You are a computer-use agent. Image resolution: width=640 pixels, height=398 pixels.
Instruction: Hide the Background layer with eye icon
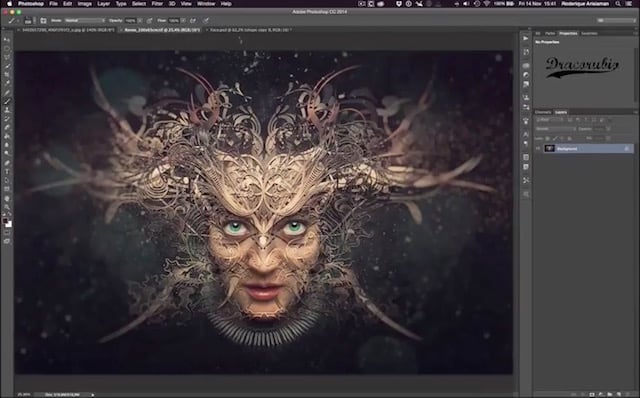pos(538,149)
